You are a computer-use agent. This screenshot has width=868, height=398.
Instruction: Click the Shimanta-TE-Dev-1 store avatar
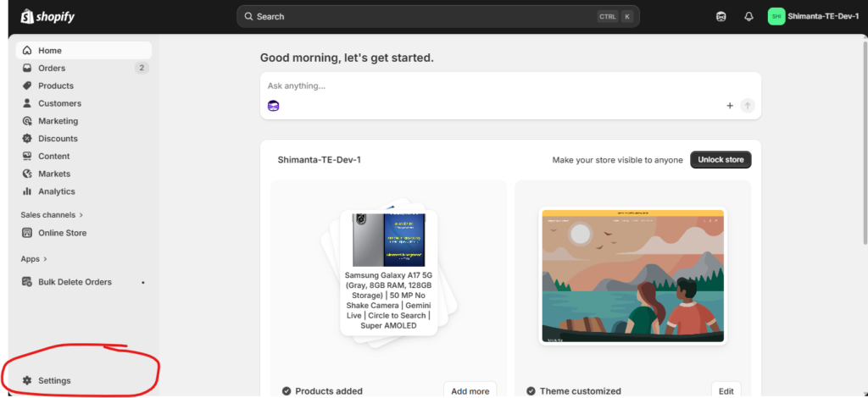[776, 16]
